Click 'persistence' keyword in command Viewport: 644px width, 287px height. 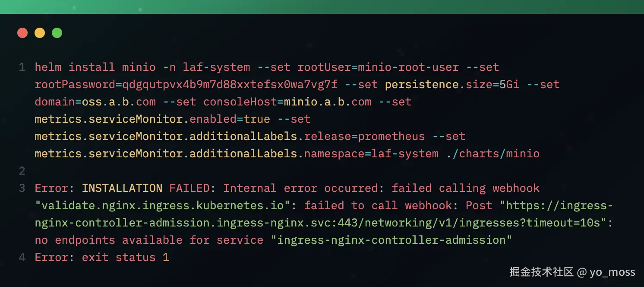pos(422,85)
